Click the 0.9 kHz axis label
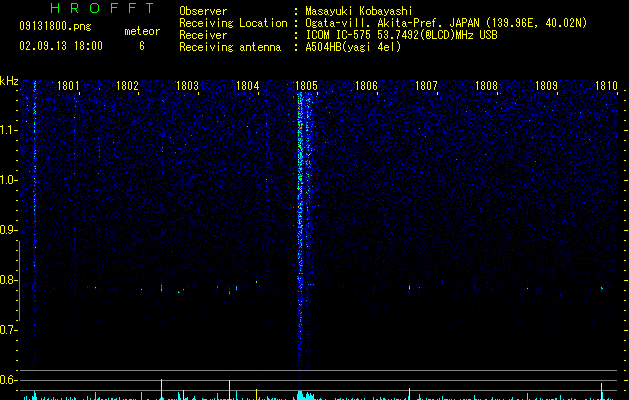The height and width of the screenshot is (400, 629). click(x=8, y=230)
